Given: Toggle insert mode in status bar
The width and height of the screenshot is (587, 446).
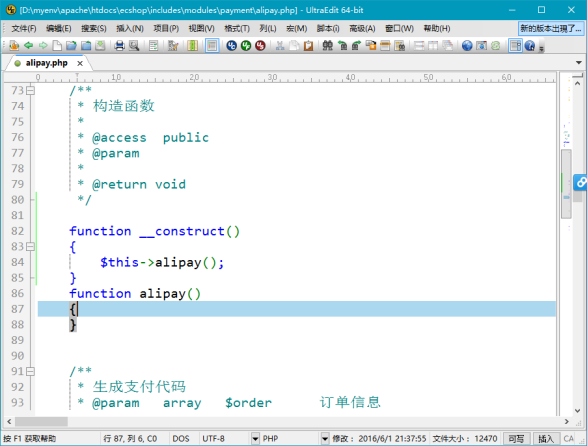Looking at the screenshot, I should coord(545,439).
